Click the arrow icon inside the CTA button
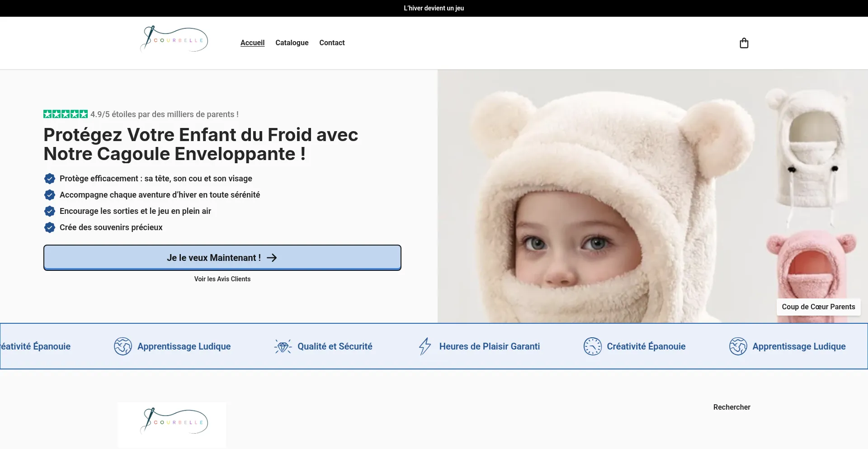 click(x=272, y=257)
